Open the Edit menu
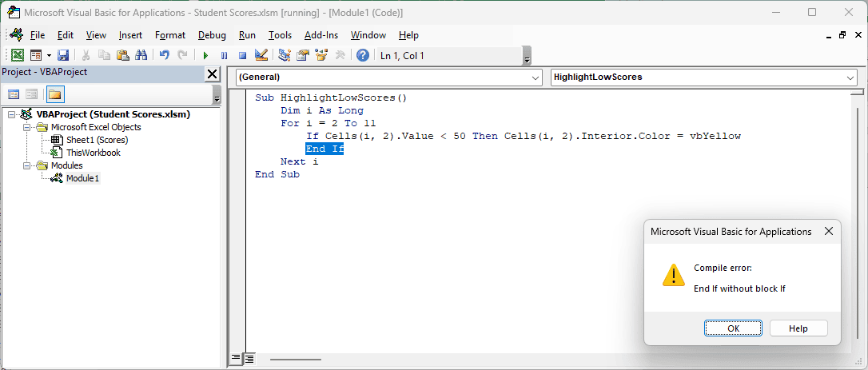868x370 pixels. [x=66, y=35]
